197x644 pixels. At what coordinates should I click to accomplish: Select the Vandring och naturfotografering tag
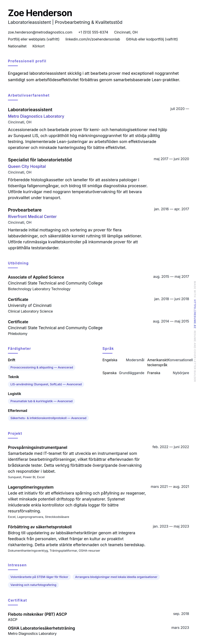(33, 585)
